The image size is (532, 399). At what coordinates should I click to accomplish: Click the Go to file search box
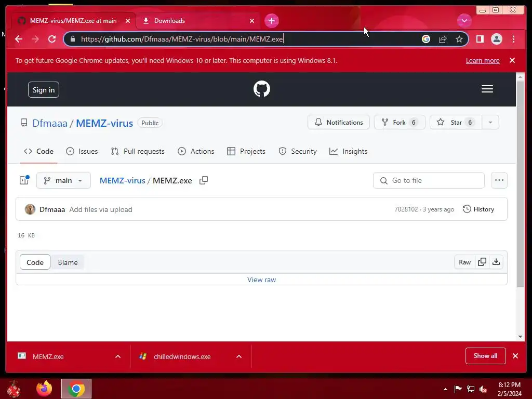point(429,180)
